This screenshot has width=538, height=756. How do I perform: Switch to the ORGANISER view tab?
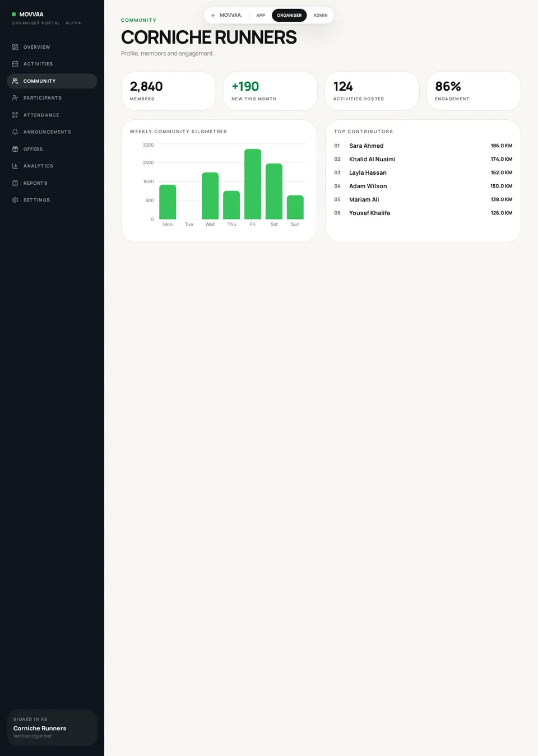[x=289, y=15]
